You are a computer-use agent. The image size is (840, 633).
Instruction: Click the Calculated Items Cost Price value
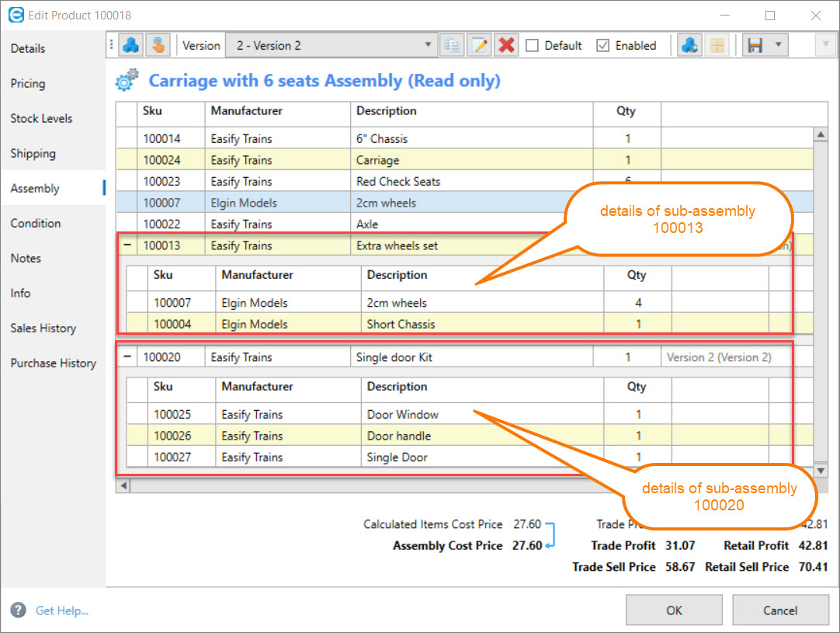point(527,523)
